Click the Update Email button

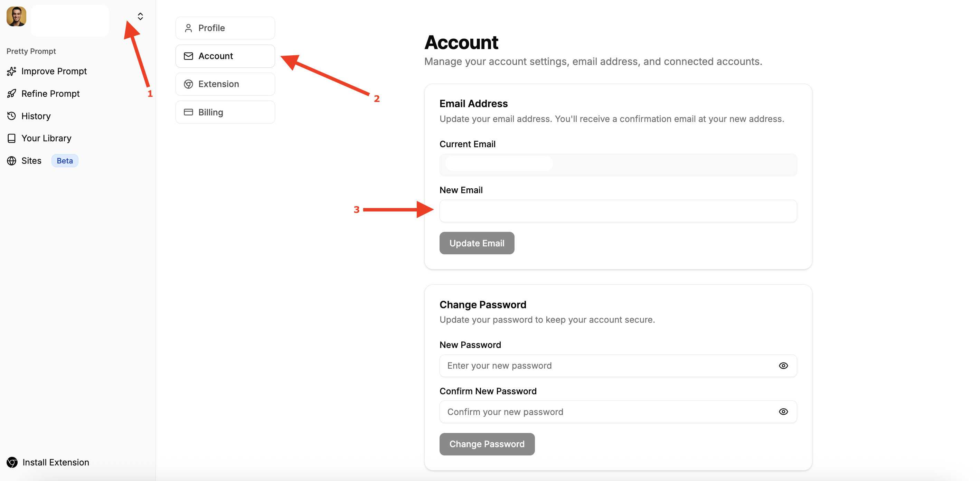point(477,243)
